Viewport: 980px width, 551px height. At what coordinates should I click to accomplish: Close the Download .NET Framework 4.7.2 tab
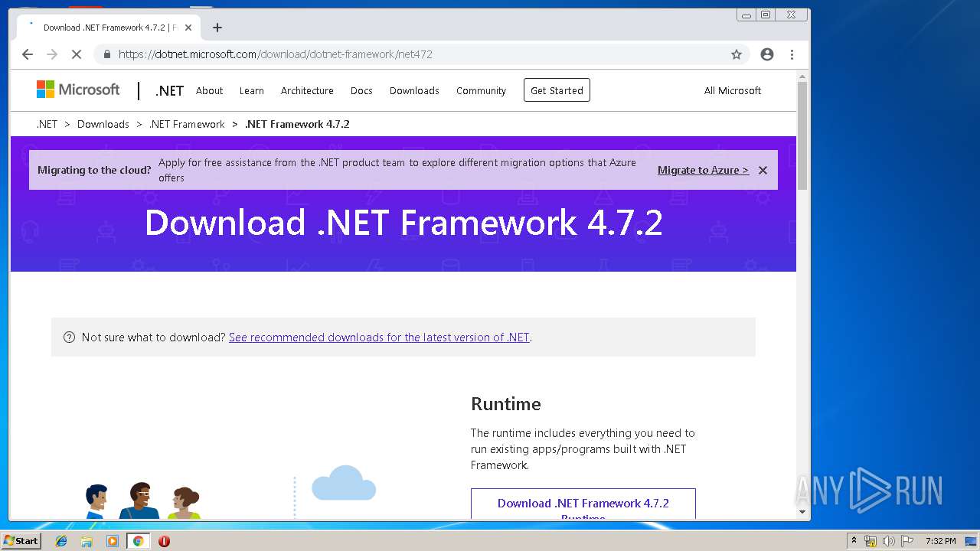[188, 28]
